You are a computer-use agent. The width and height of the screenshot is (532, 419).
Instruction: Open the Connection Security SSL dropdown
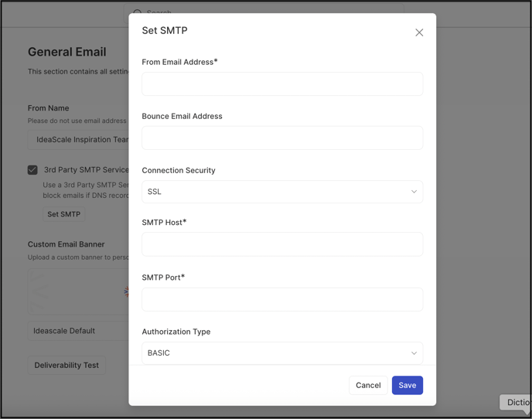pos(282,192)
